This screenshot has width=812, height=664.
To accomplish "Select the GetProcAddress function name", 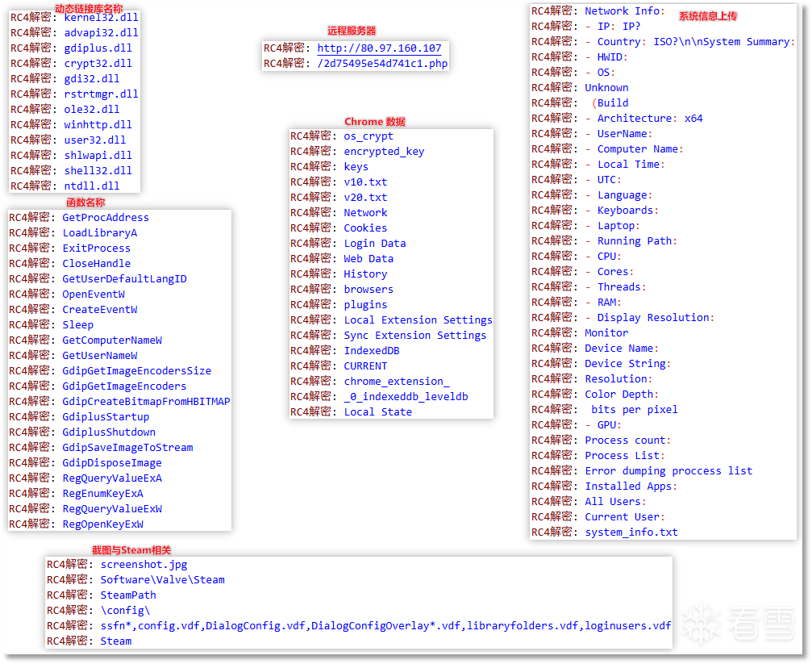I will (106, 218).
